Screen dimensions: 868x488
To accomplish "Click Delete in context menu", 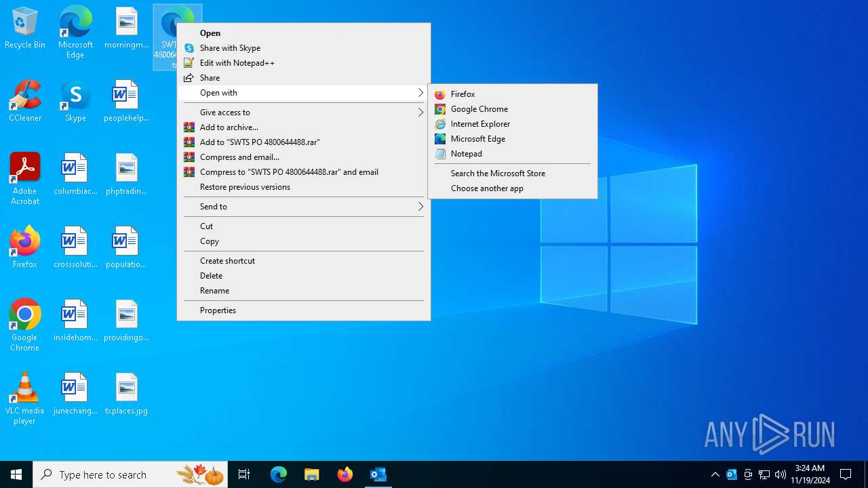I will click(304, 276).
